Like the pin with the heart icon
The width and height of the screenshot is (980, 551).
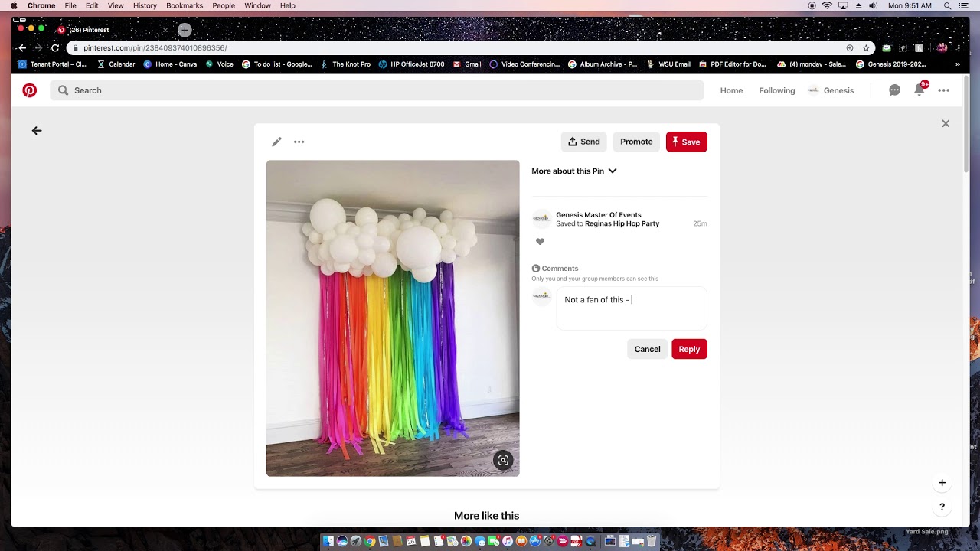(540, 242)
